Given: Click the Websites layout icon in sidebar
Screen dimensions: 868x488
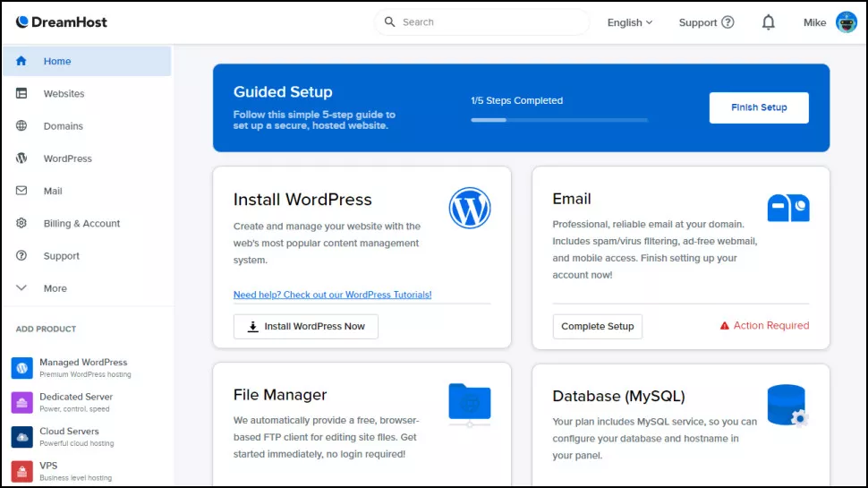Looking at the screenshot, I should 21,93.
